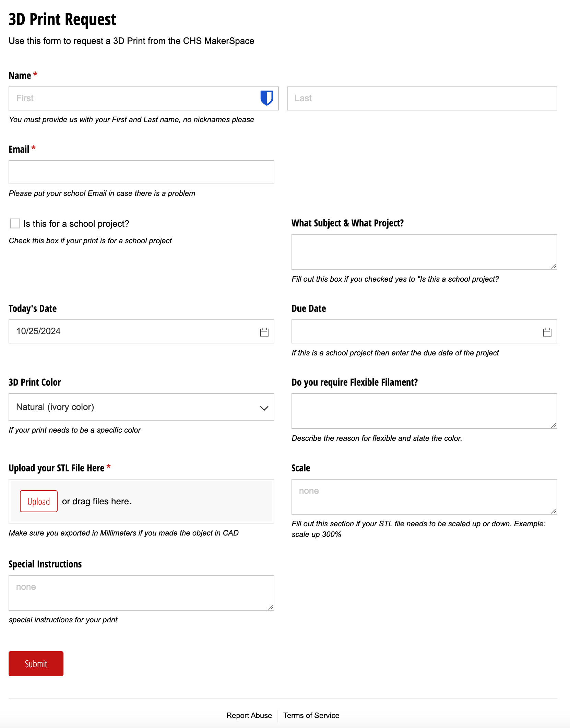This screenshot has width=570, height=728.
Task: Open the Report Abuse link
Action: pyautogui.click(x=249, y=715)
